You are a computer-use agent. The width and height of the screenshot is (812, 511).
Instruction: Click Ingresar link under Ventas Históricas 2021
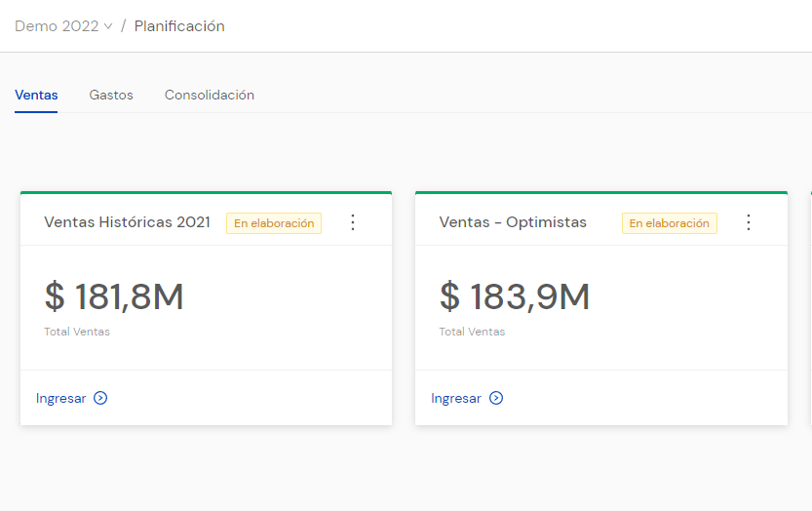coord(60,398)
